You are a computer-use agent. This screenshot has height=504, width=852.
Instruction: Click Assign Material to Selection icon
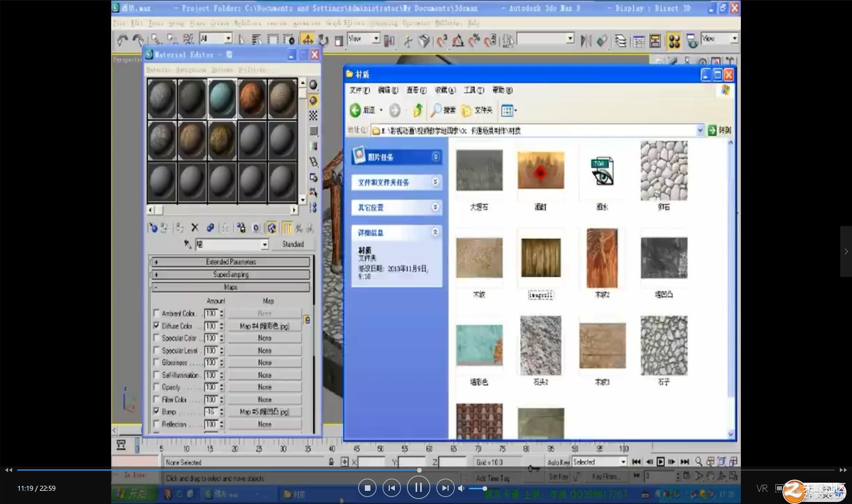click(x=179, y=228)
